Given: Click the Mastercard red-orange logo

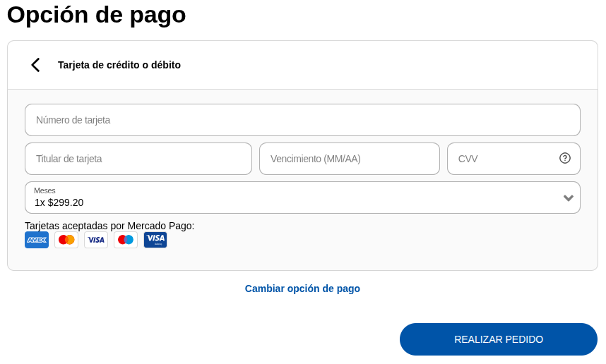Looking at the screenshot, I should click(x=66, y=240).
